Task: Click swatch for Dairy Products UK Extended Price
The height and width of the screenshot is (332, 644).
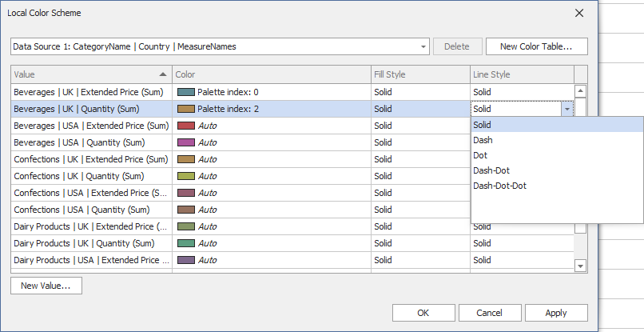Action: (x=185, y=226)
